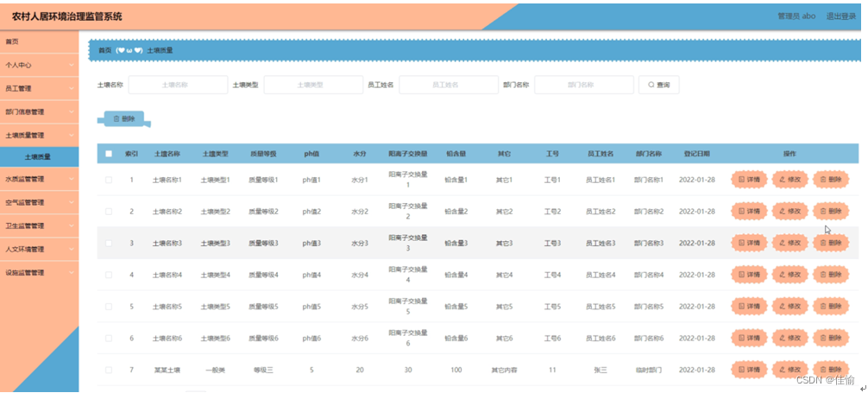Viewport: 868px width, 393px height.
Task: Collapse the 土壤质量管理 sidebar menu
Action: 40,135
